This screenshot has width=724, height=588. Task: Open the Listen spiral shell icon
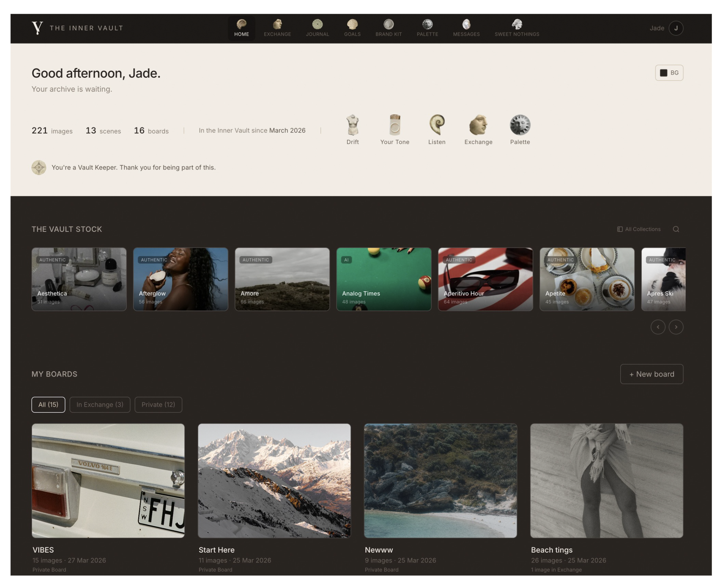tap(437, 125)
